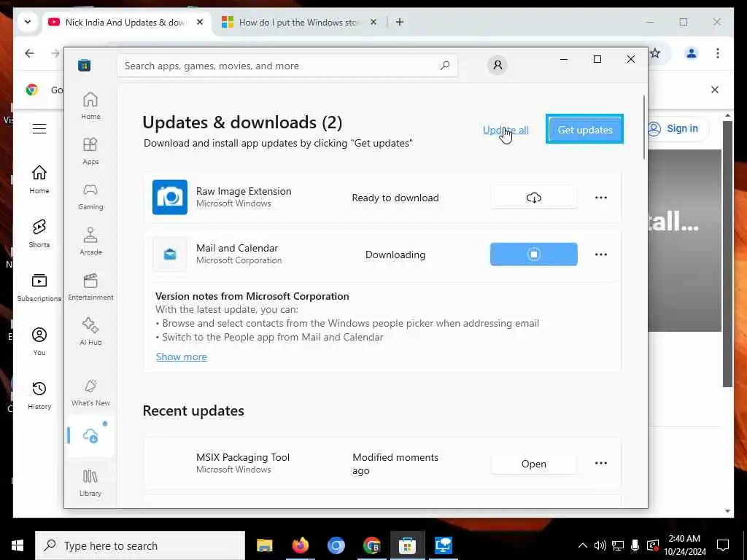The width and height of the screenshot is (747, 560).
Task: Click the Update all link
Action: (x=506, y=130)
